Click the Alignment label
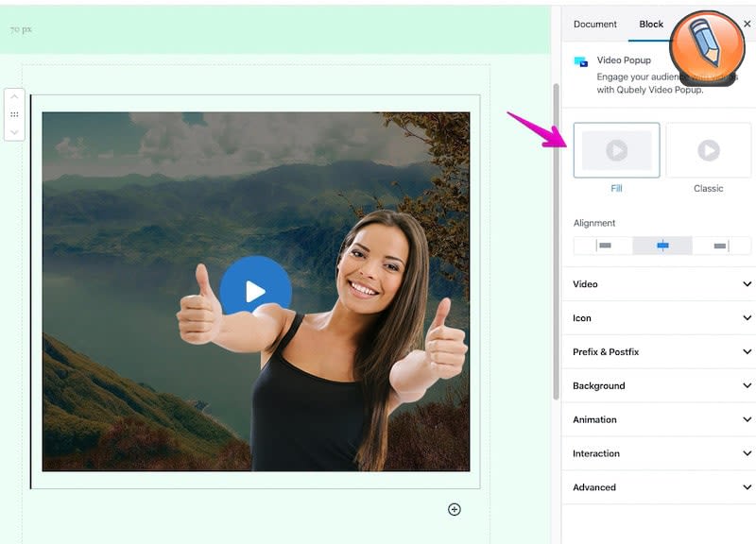 tap(594, 223)
